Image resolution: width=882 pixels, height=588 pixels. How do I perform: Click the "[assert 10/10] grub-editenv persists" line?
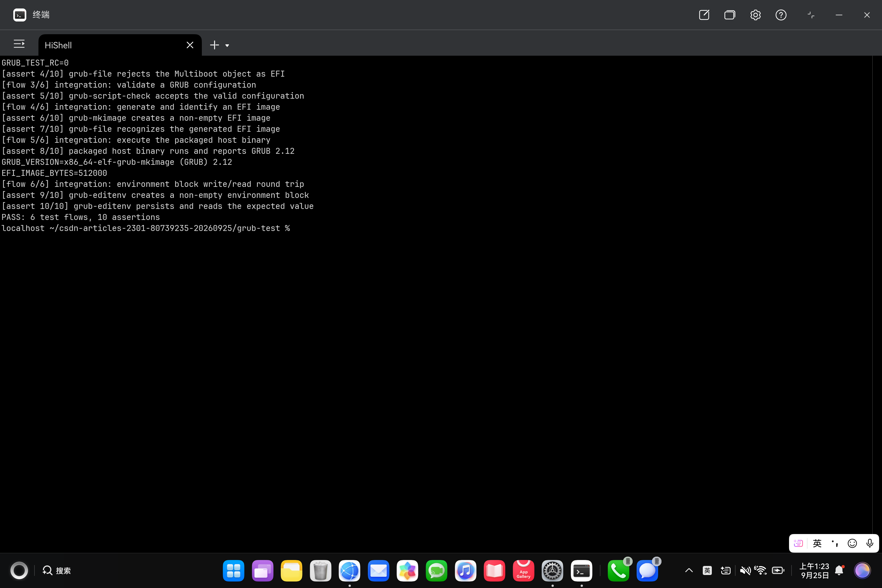coord(157,206)
